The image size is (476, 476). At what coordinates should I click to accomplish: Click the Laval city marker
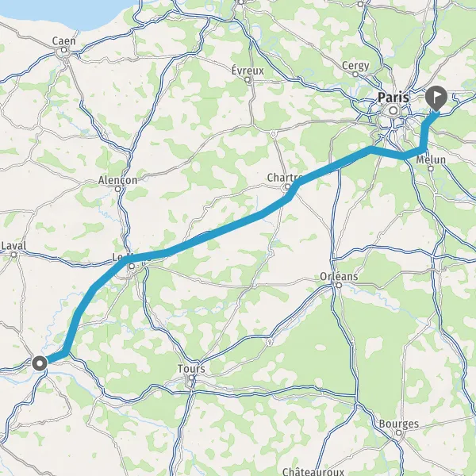[13, 255]
